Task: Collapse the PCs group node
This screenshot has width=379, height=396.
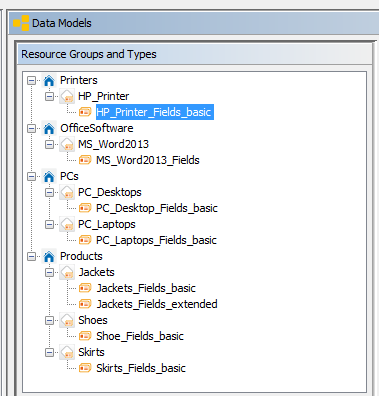Action: (31, 176)
